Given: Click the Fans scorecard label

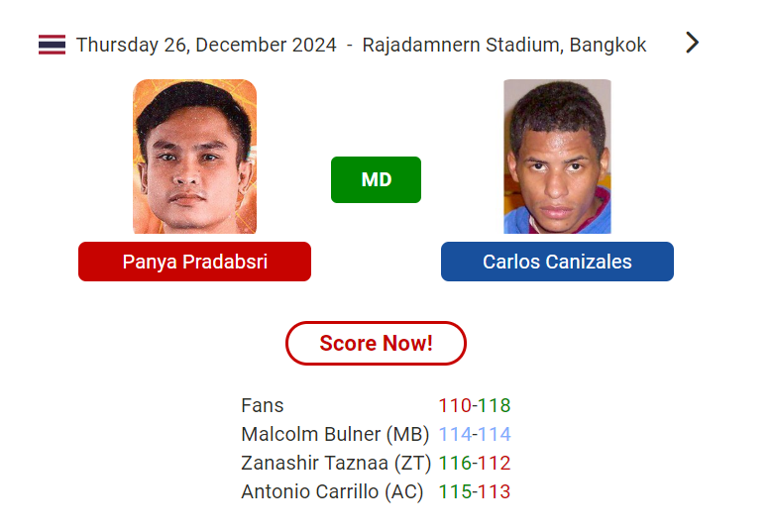Looking at the screenshot, I should pos(263,405).
